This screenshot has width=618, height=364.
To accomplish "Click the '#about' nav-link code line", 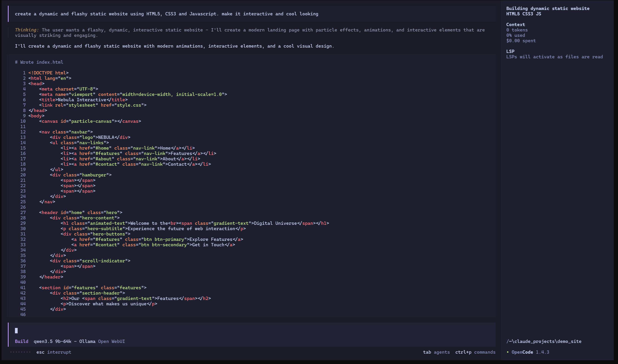I will [x=130, y=159].
